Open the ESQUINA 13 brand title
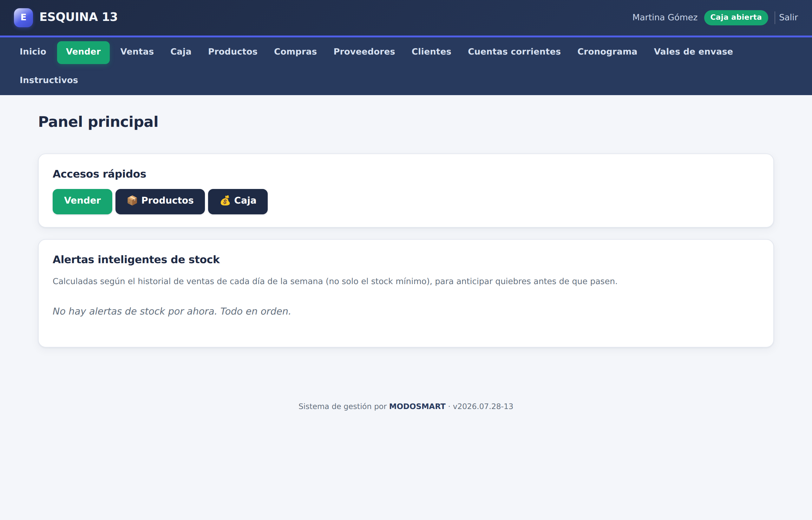This screenshot has height=520, width=812. 78,17
